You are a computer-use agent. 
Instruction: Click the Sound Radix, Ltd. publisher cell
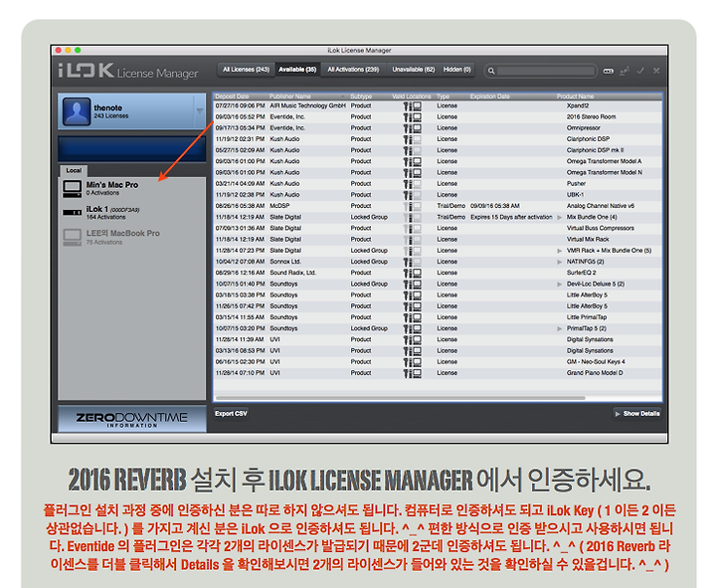(292, 273)
